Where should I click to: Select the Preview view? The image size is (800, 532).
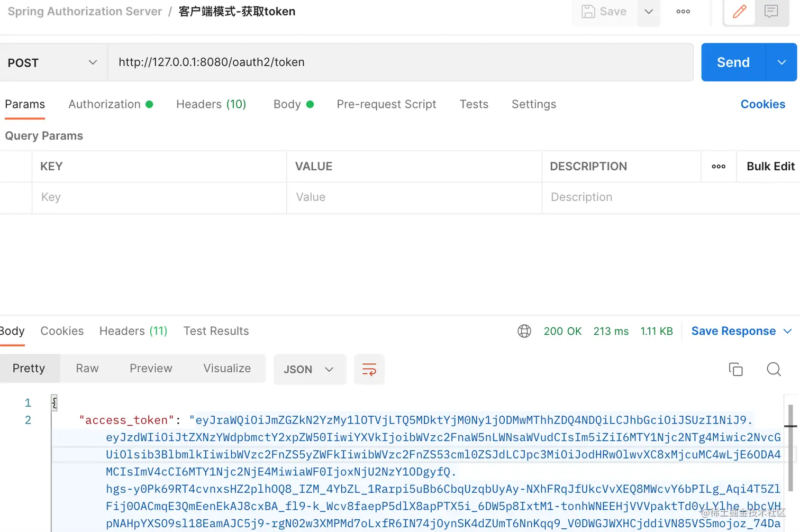pyautogui.click(x=151, y=369)
